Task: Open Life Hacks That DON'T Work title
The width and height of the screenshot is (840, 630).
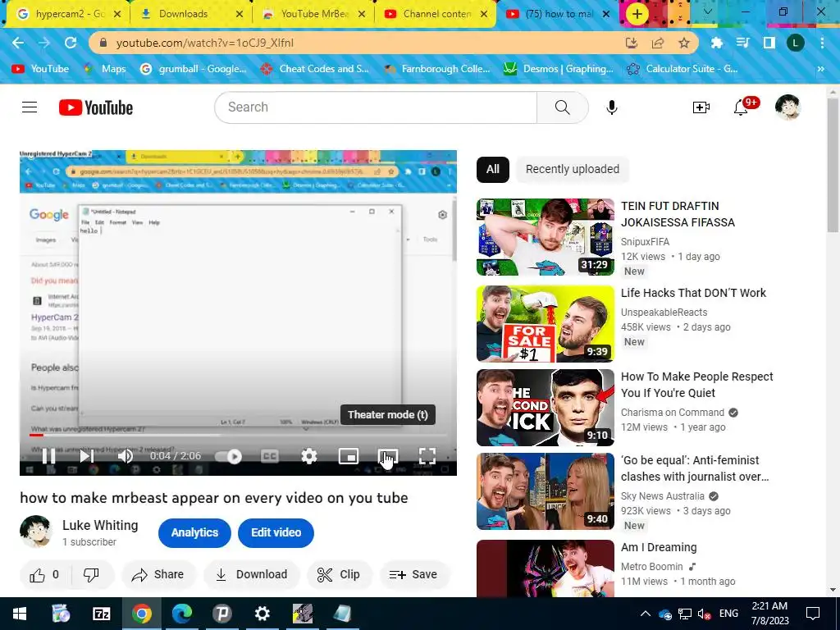Action: coord(693,293)
